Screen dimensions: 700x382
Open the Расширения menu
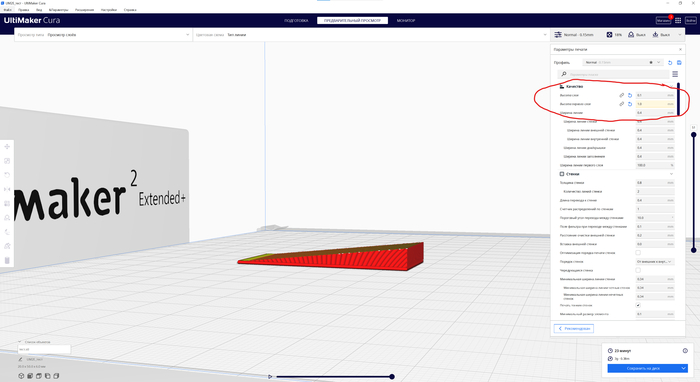pos(84,9)
